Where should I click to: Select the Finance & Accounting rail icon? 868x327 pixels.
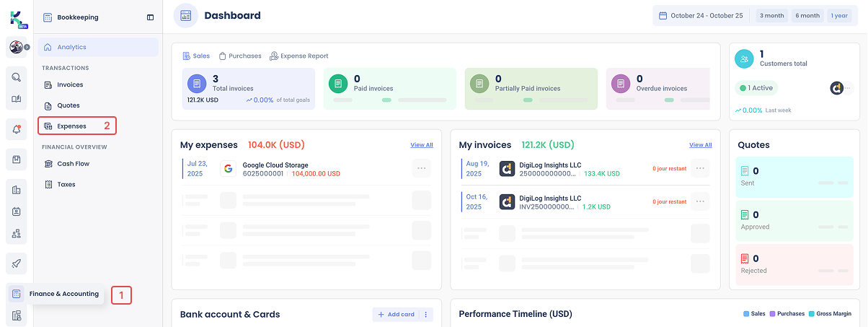pos(16,294)
